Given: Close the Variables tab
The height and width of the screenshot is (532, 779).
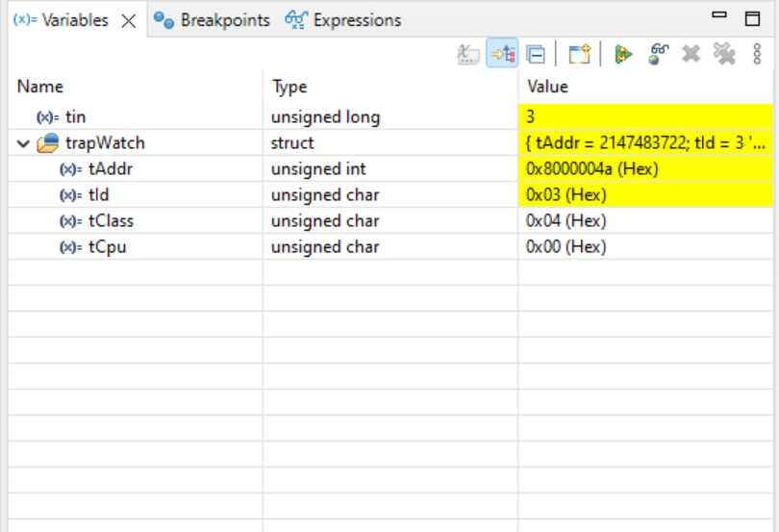Looking at the screenshot, I should tap(129, 20).
